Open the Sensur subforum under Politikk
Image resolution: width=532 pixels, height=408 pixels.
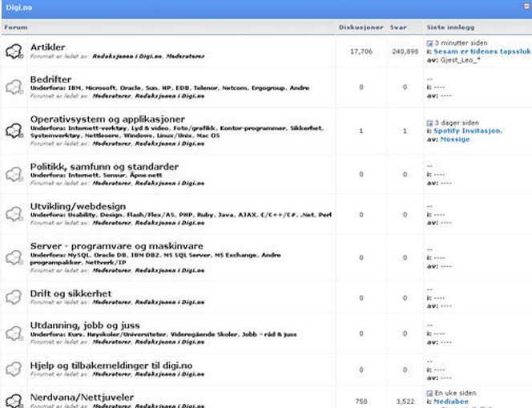pos(114,176)
